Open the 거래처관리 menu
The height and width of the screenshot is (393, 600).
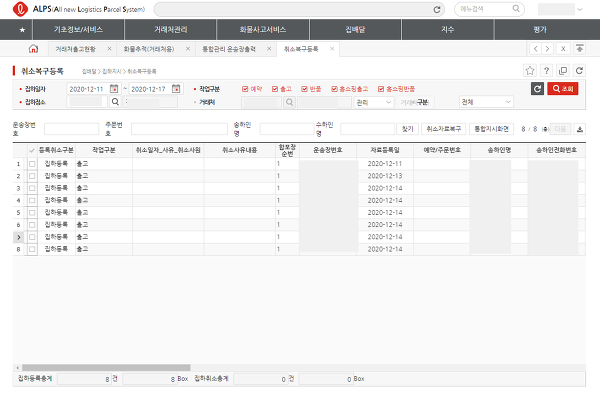171,29
